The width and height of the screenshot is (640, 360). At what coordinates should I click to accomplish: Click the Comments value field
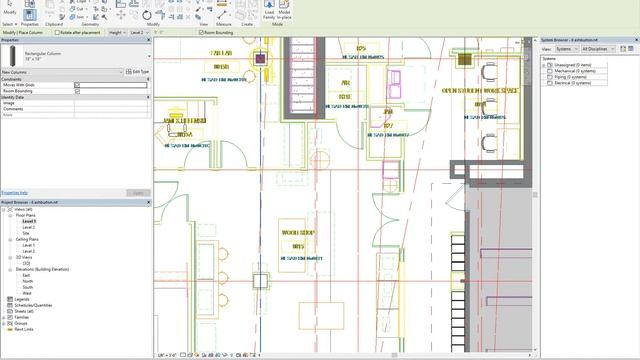point(112,109)
